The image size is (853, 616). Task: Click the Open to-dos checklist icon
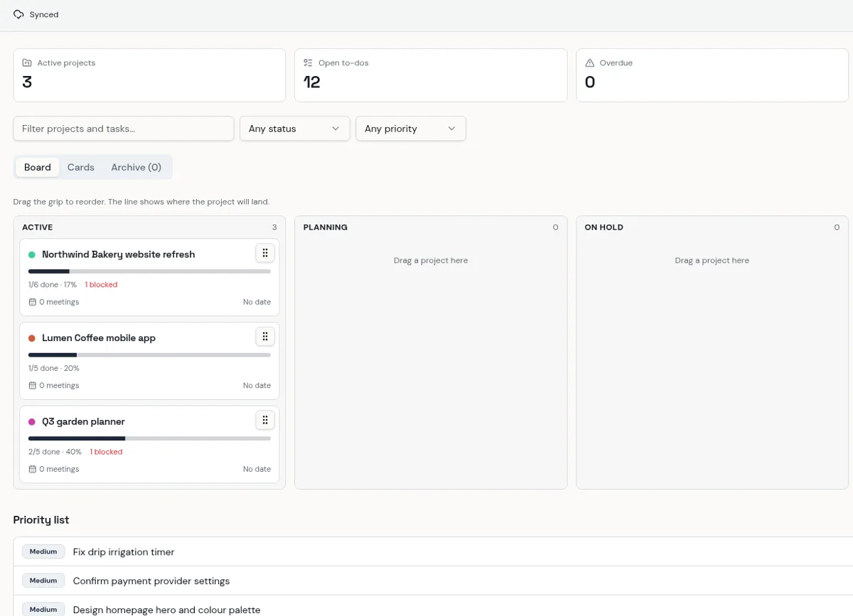click(308, 63)
